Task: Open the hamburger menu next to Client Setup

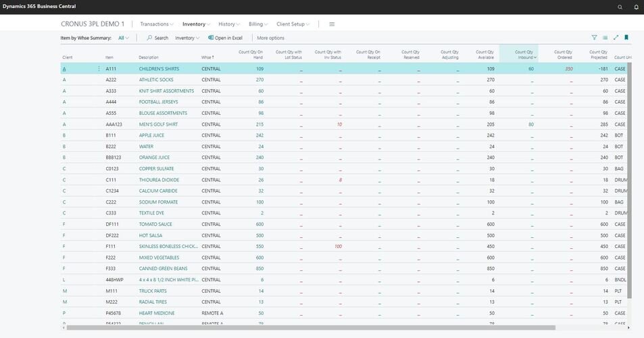Action: coord(332,24)
